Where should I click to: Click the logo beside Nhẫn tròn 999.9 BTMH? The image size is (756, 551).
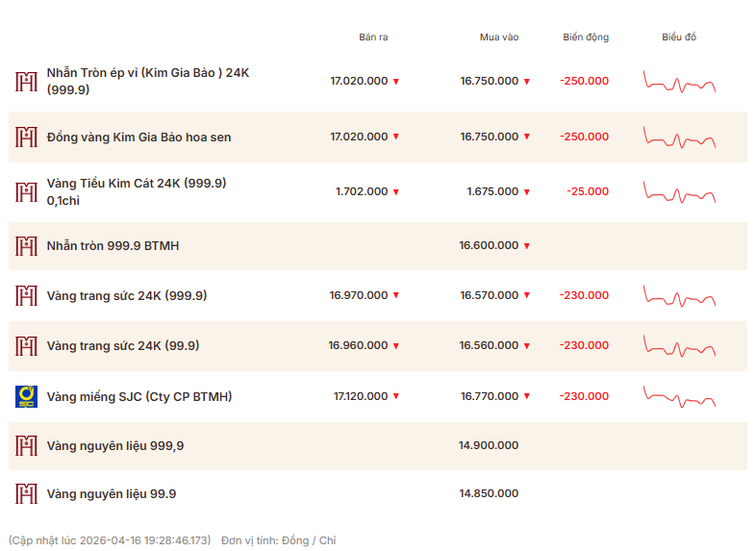pyautogui.click(x=26, y=246)
